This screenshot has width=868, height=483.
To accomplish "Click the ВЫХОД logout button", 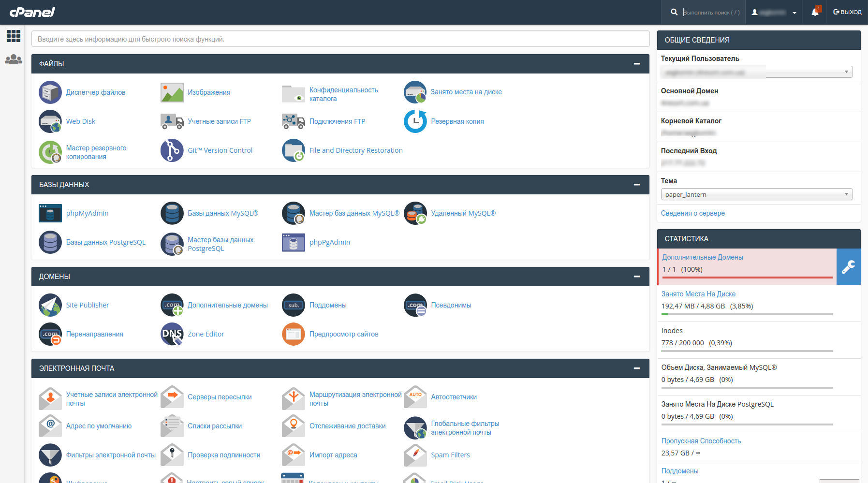I will pos(847,12).
